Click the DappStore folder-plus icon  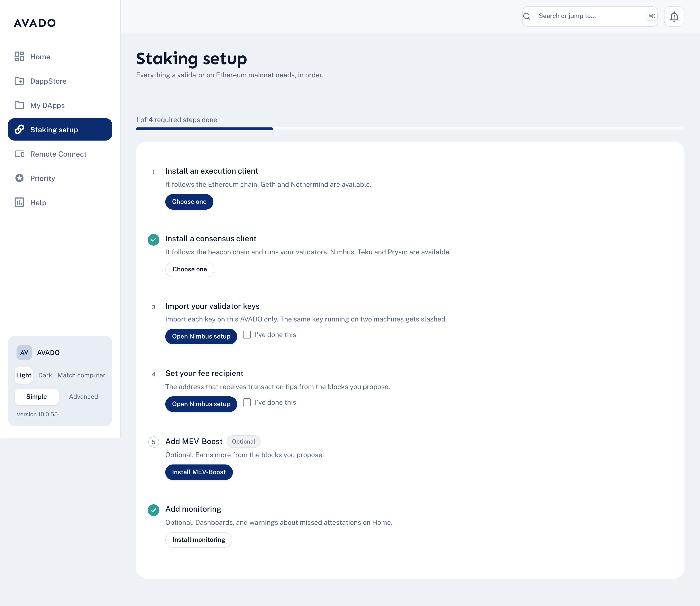click(19, 81)
